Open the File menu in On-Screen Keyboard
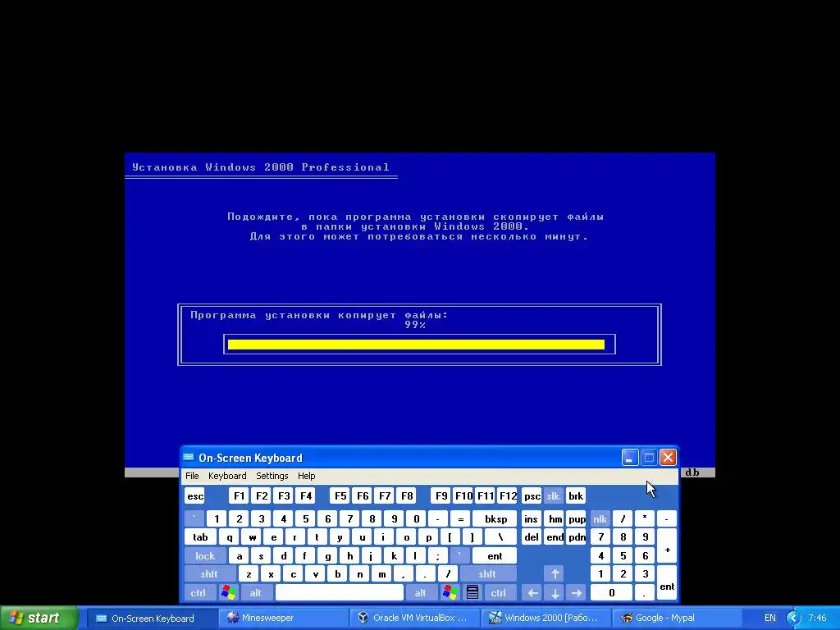The width and height of the screenshot is (840, 630). [x=192, y=476]
